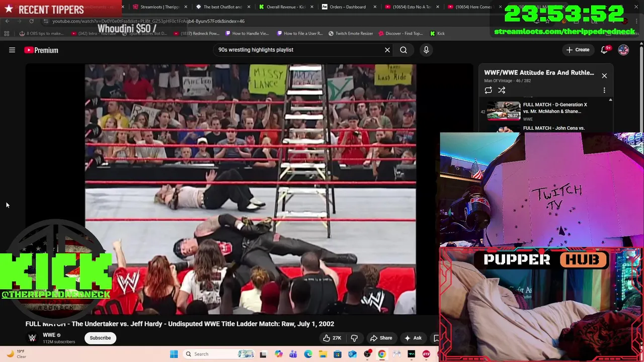
Task: Dislike the video with thumbs down
Action: (x=354, y=338)
